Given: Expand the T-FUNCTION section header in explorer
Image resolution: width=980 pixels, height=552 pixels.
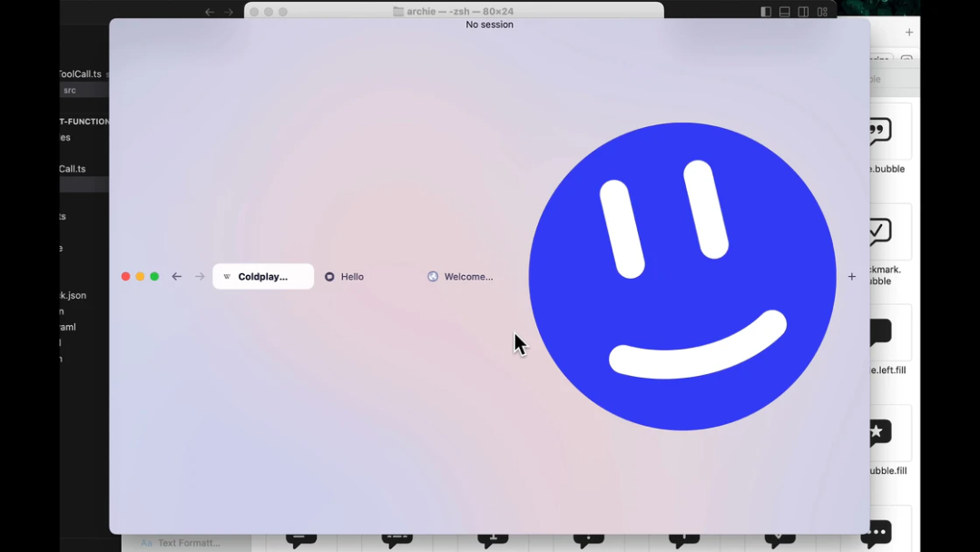Looking at the screenshot, I should tap(84, 122).
